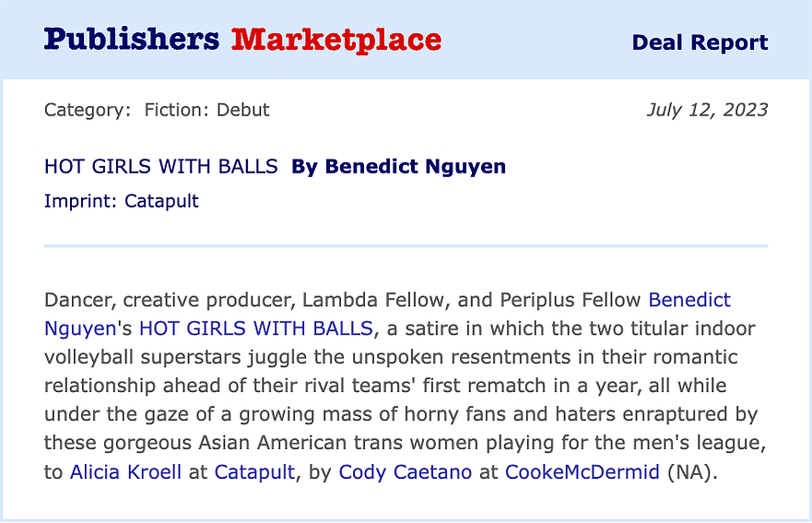Open the Deal Report heading

tap(700, 42)
